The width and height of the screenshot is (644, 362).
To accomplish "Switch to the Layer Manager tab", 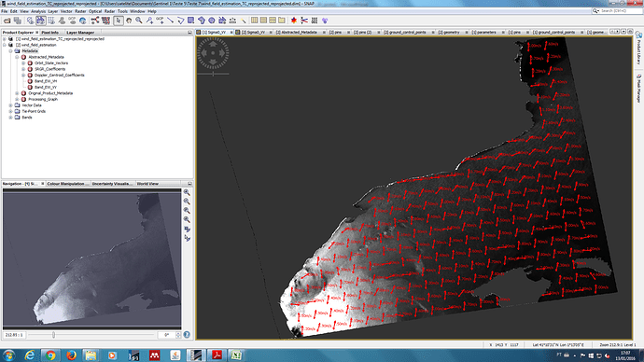I will (x=80, y=32).
